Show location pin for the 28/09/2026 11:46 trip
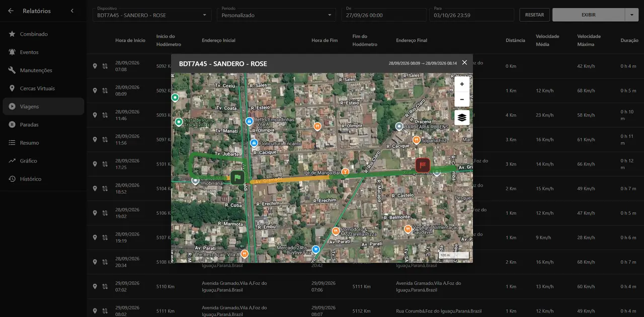The height and width of the screenshot is (317, 644). point(95,115)
